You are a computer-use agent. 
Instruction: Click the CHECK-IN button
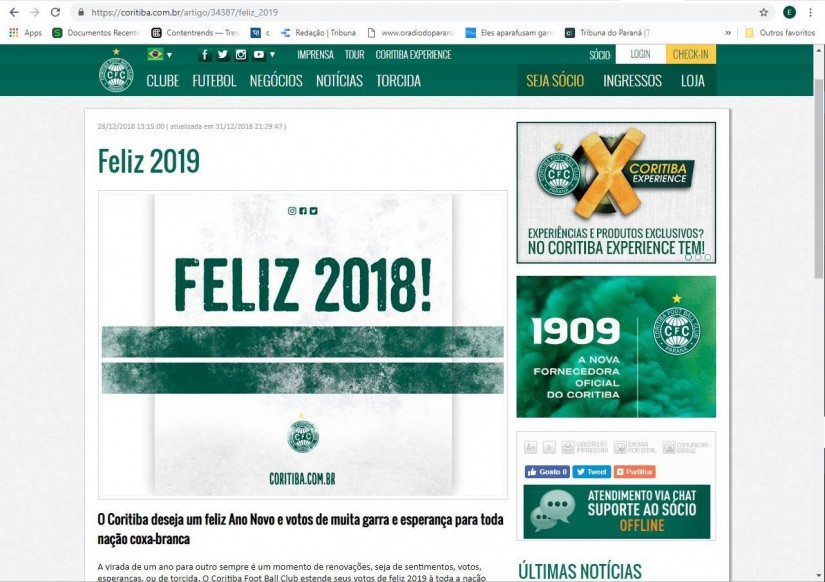click(x=690, y=54)
